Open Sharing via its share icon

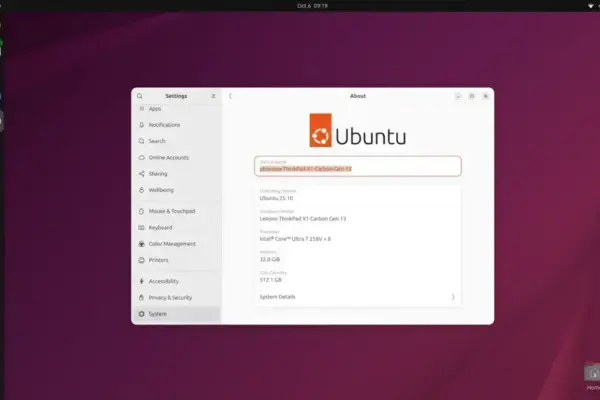tap(142, 174)
